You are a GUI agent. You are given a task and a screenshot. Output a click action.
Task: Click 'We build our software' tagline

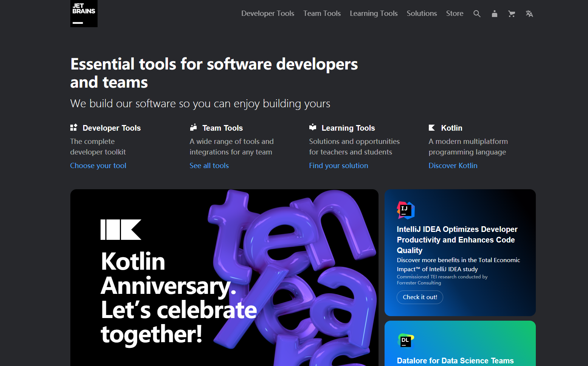click(x=200, y=103)
